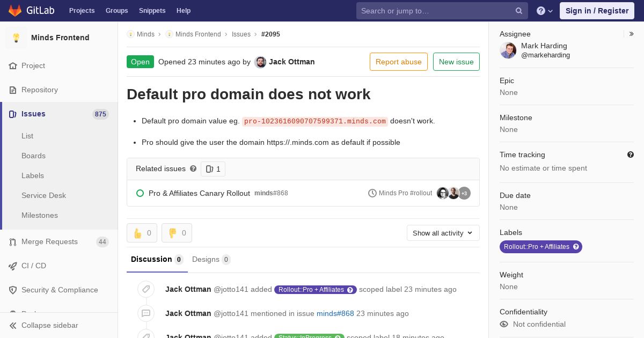The width and height of the screenshot is (644, 338).
Task: Click the CI / CD rocket icon
Action: [13, 266]
